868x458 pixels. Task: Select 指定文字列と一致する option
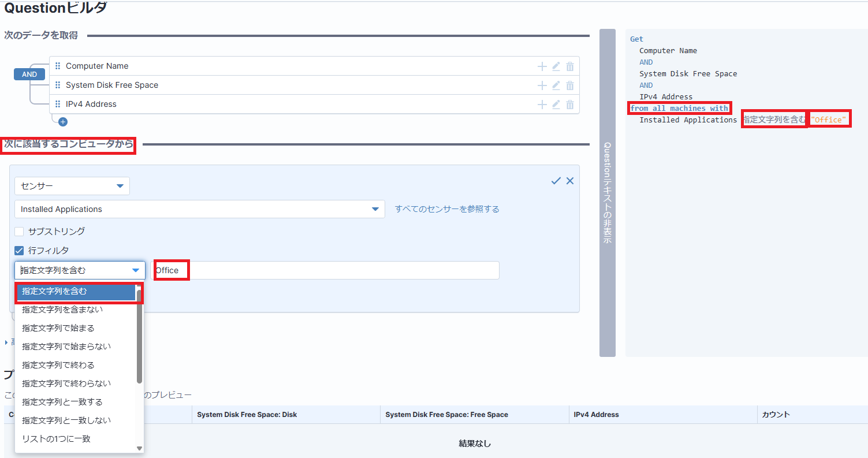tap(76, 402)
